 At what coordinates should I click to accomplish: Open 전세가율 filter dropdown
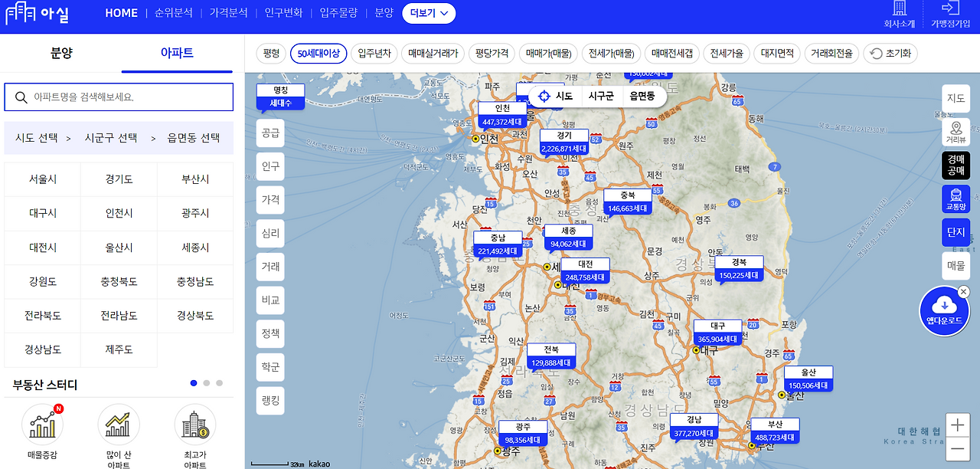click(x=727, y=54)
